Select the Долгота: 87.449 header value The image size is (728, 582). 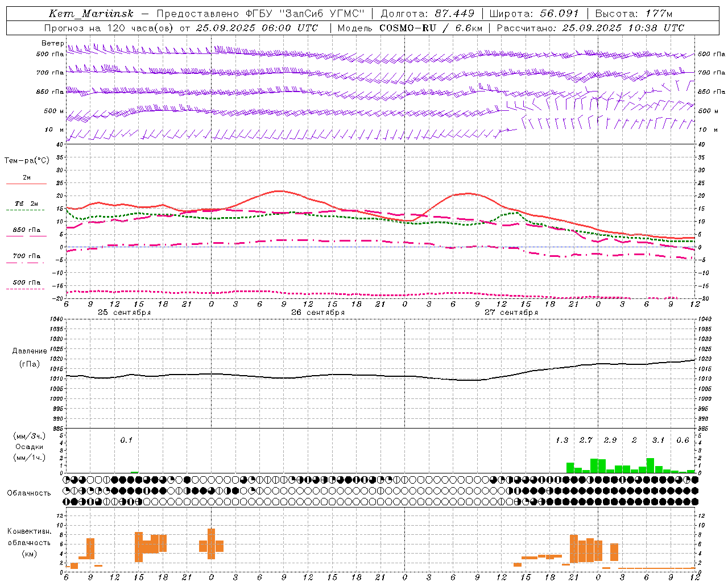click(429, 14)
